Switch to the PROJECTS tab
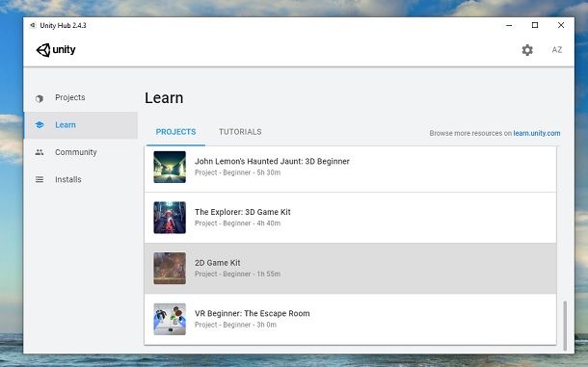 click(175, 132)
